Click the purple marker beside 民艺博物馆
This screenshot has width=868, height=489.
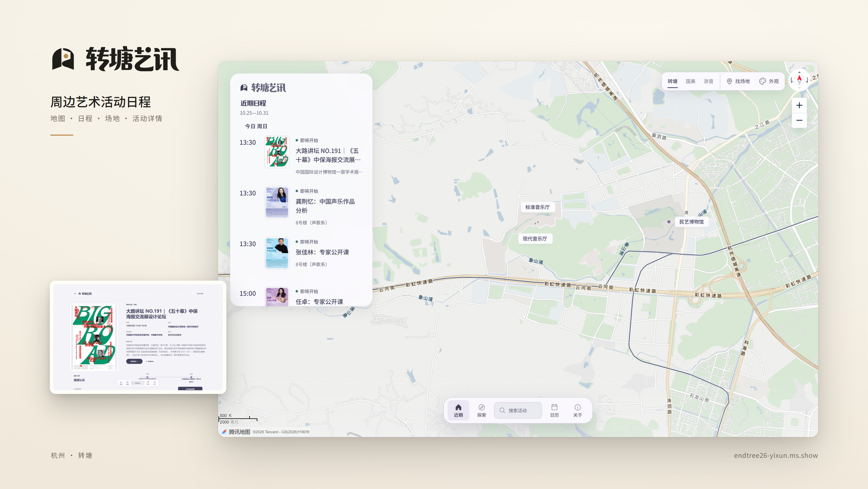pos(669,222)
